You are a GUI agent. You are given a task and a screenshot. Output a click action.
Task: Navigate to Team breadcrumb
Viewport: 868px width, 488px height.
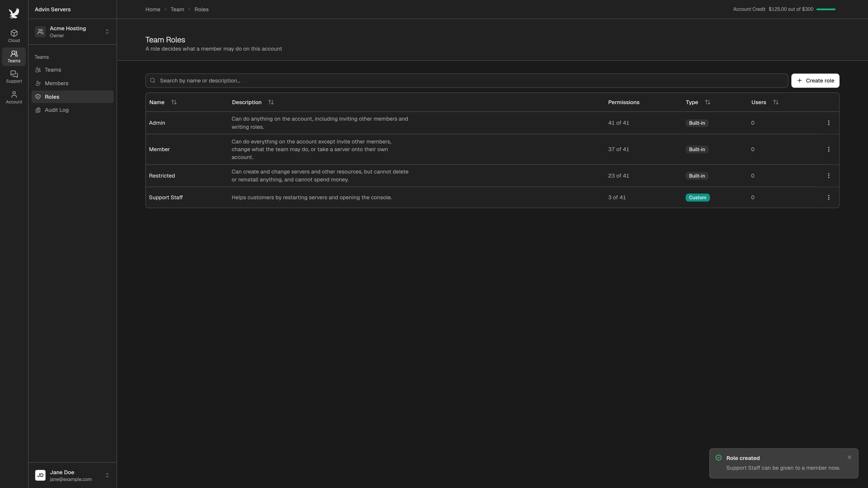point(177,9)
